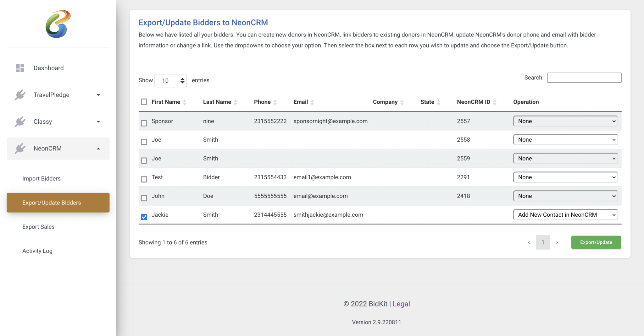The image size is (644, 336).
Task: Click email sponsornight@example.com
Action: (x=330, y=121)
